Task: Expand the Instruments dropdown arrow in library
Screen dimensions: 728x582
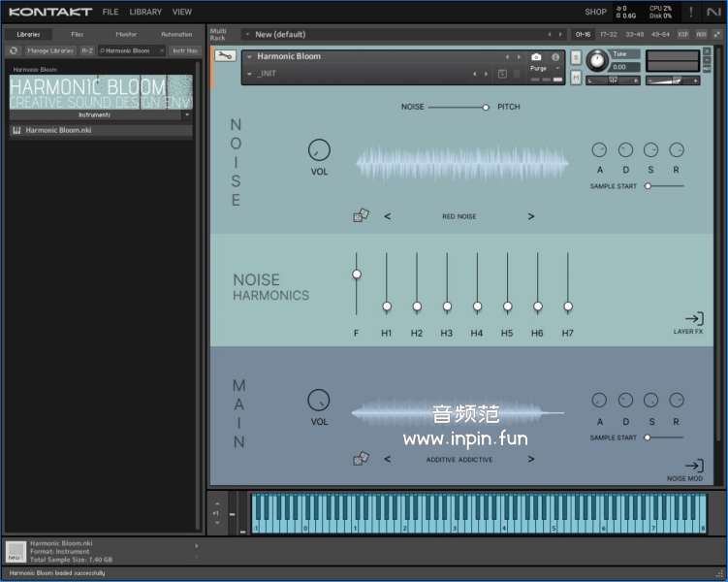Action: [x=186, y=114]
